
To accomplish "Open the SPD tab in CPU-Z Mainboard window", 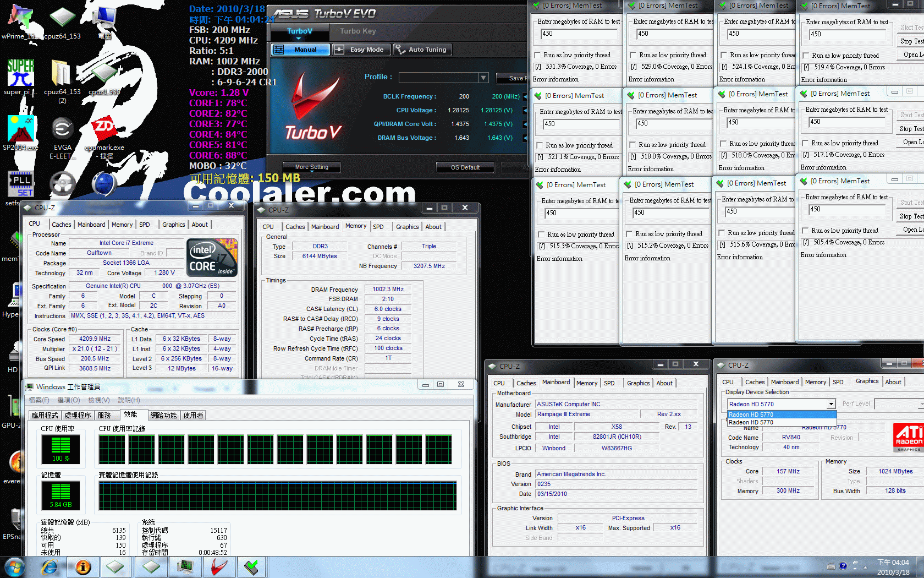I will (x=609, y=383).
